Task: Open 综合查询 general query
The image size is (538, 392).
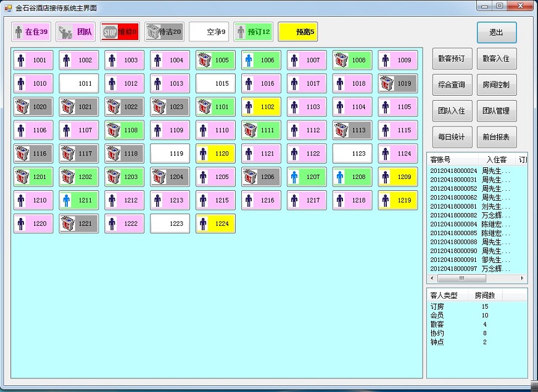Action: pyautogui.click(x=452, y=85)
